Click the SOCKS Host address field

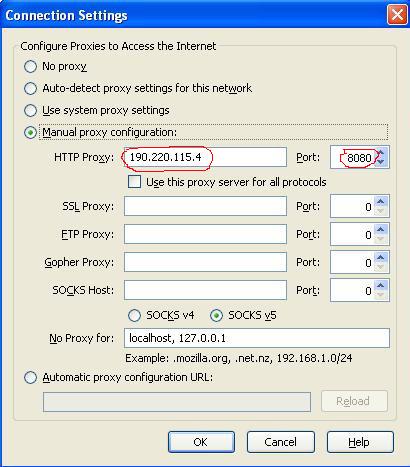click(205, 290)
